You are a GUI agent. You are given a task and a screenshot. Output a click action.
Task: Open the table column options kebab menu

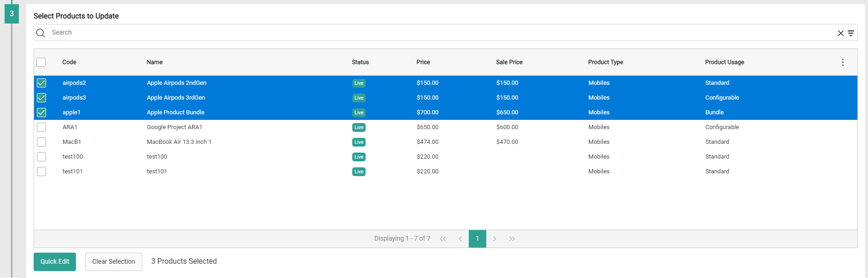coord(843,62)
